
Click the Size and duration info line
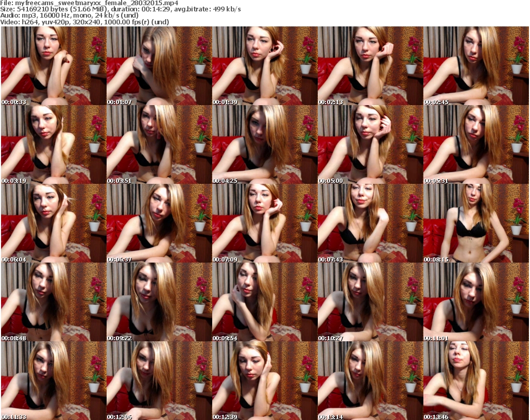click(120, 9)
